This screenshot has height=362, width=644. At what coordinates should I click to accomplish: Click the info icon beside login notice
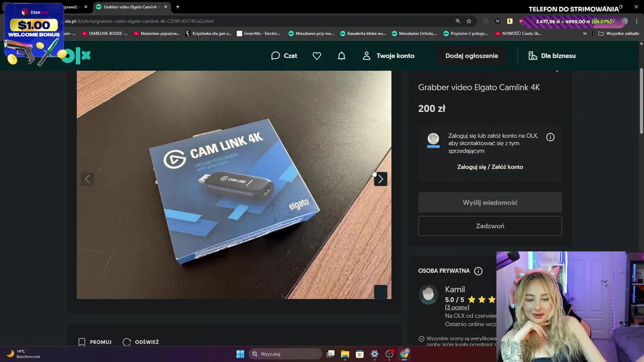click(x=550, y=137)
